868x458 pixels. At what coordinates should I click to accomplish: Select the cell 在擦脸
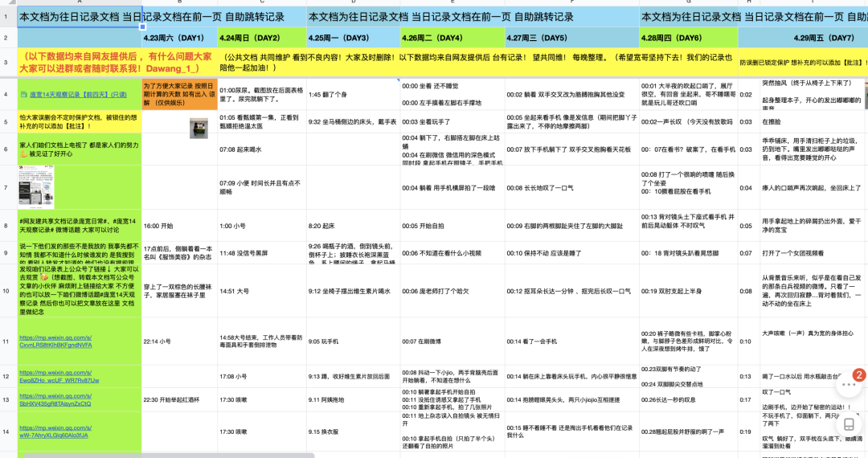click(x=813, y=121)
